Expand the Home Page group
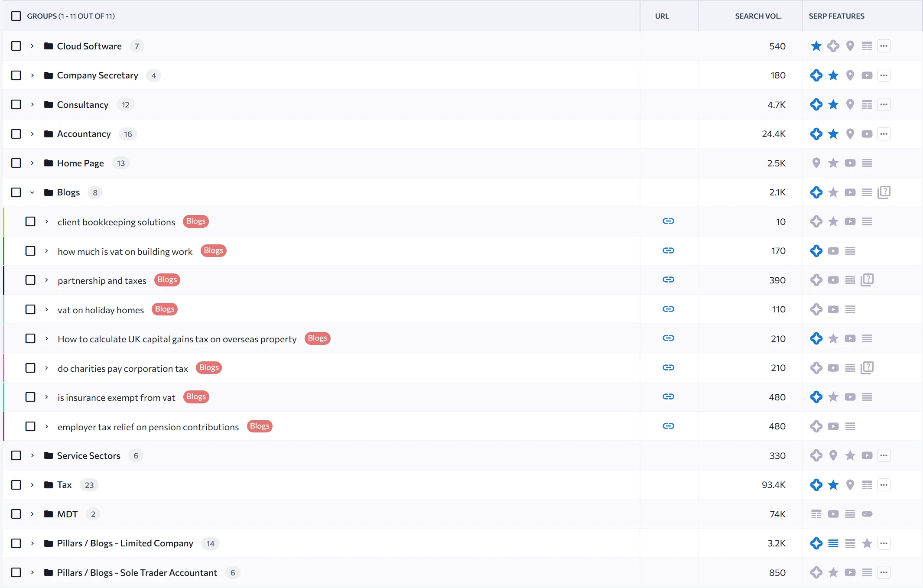923x588 pixels. (32, 163)
